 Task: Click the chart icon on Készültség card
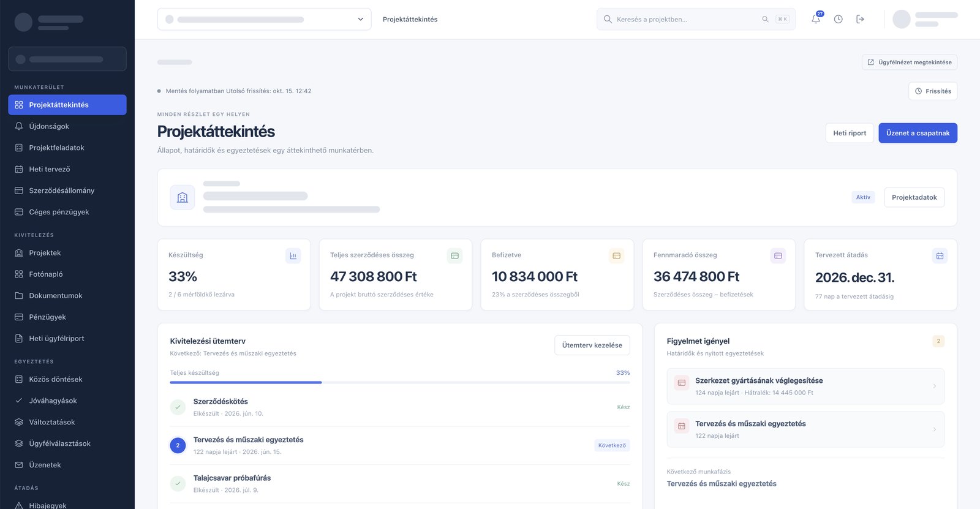coord(293,256)
